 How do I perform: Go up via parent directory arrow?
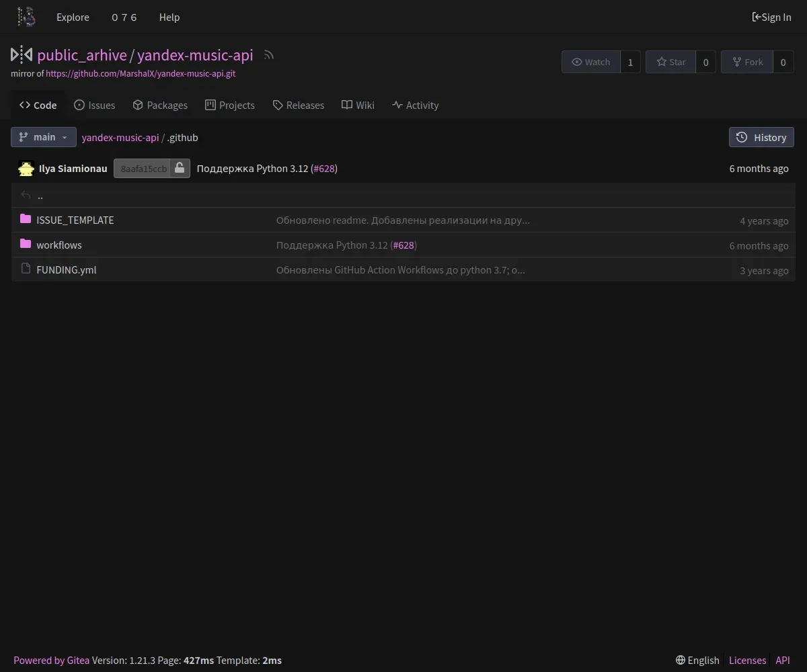point(26,196)
